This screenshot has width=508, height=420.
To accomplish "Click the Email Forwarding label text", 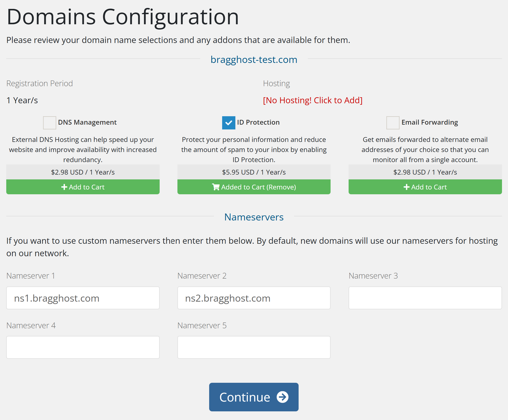I will click(x=430, y=122).
